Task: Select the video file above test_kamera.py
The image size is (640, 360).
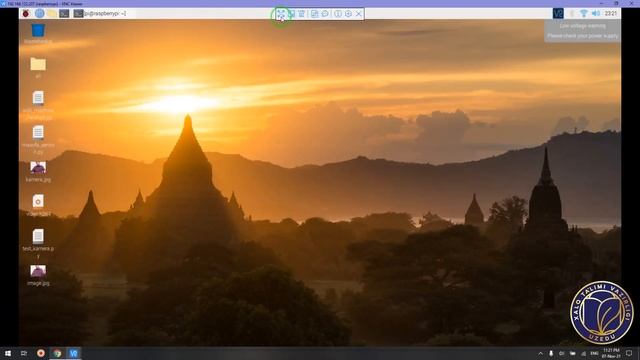Action: tap(38, 205)
